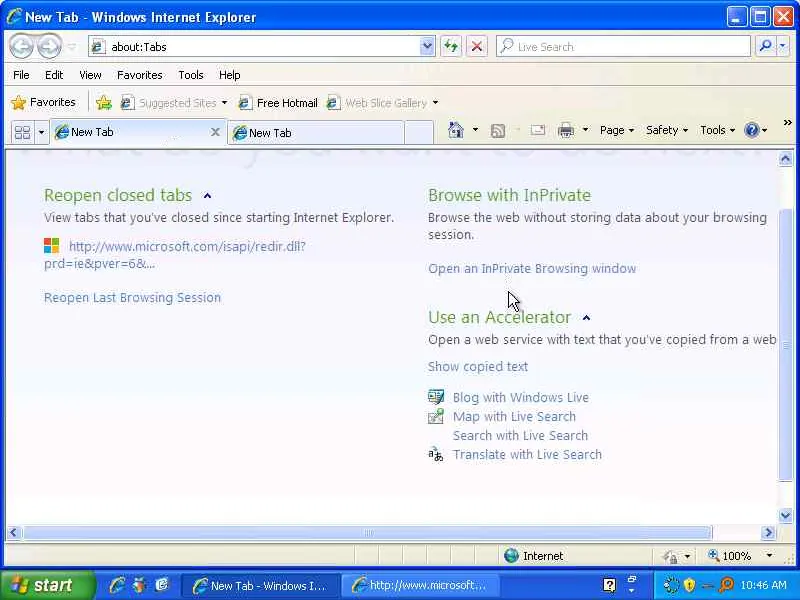Image resolution: width=800 pixels, height=600 pixels.
Task: Click the blank new tab button
Action: point(419,133)
